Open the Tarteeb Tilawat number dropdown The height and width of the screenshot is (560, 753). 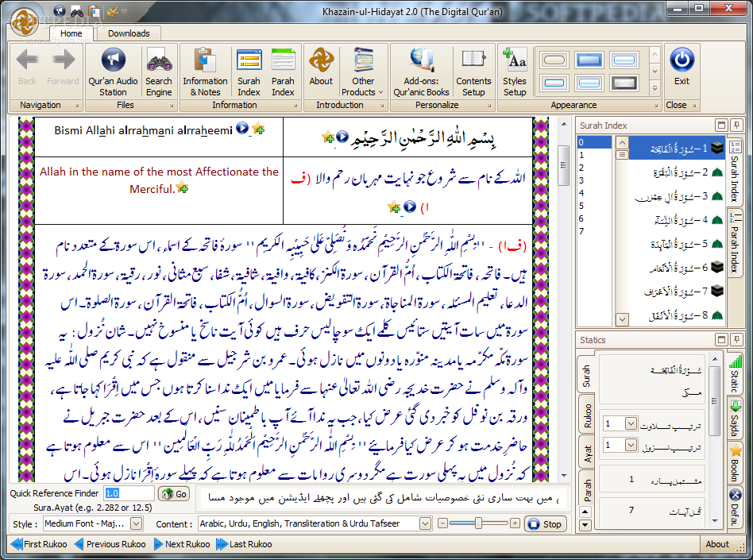631,423
